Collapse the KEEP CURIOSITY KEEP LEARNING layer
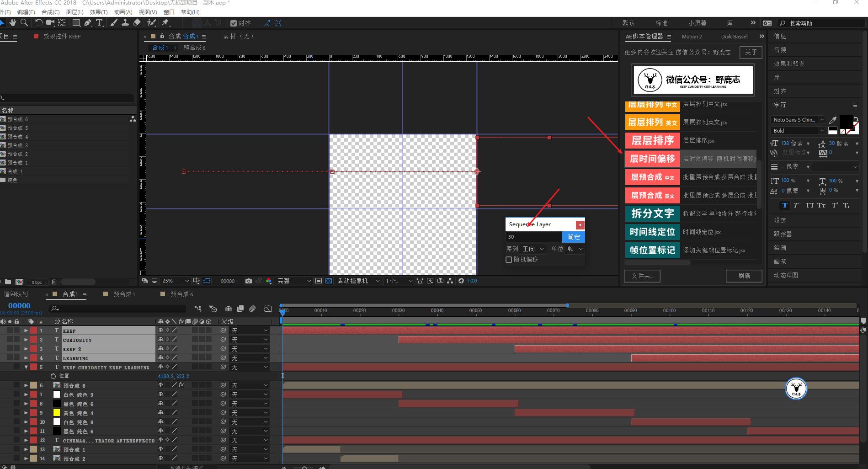This screenshot has height=469, width=868. (26, 367)
